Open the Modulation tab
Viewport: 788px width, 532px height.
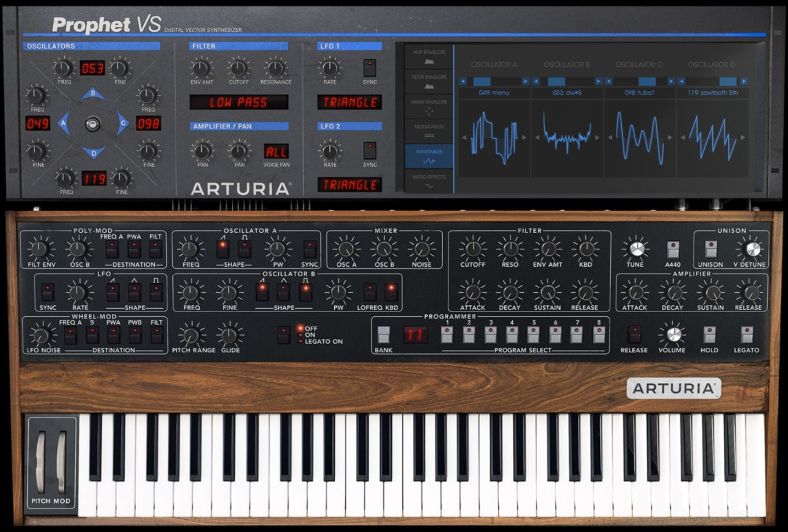point(429,131)
